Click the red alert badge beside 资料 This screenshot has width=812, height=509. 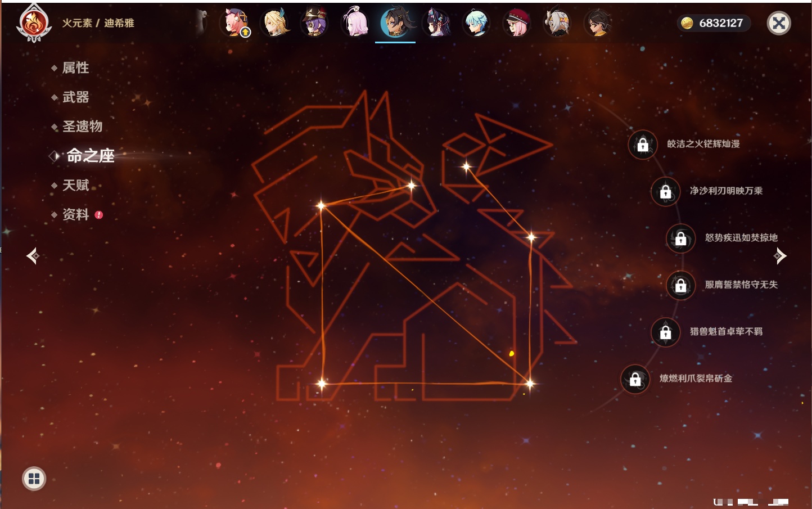(x=99, y=215)
